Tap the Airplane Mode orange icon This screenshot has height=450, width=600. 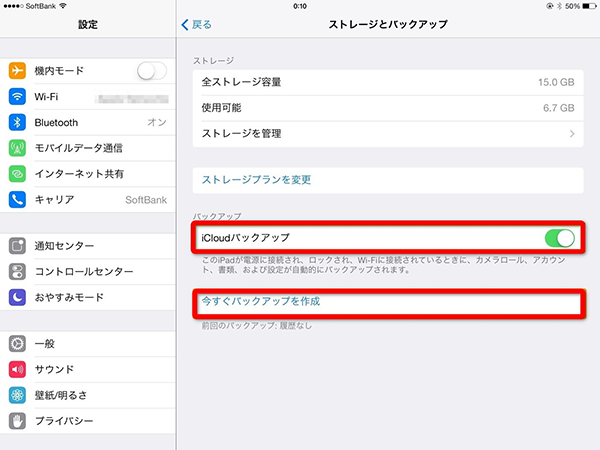click(x=17, y=70)
